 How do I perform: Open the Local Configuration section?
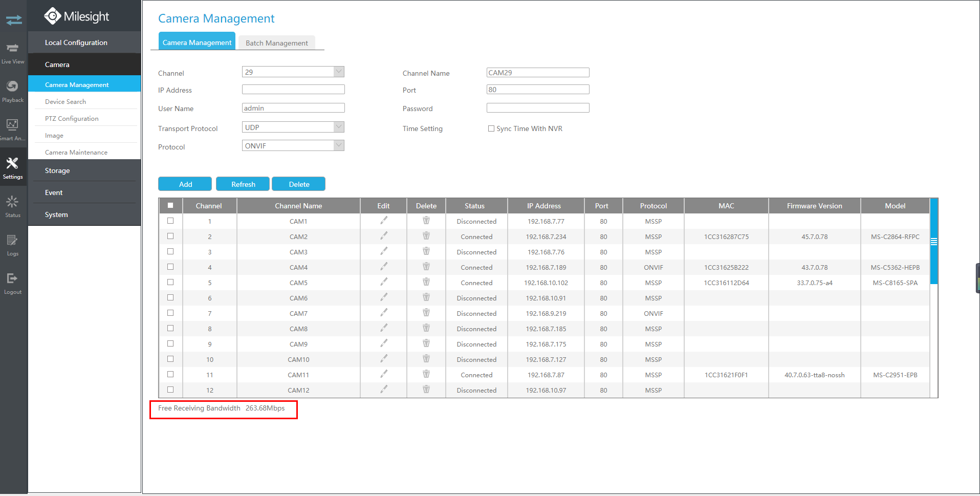(84, 42)
